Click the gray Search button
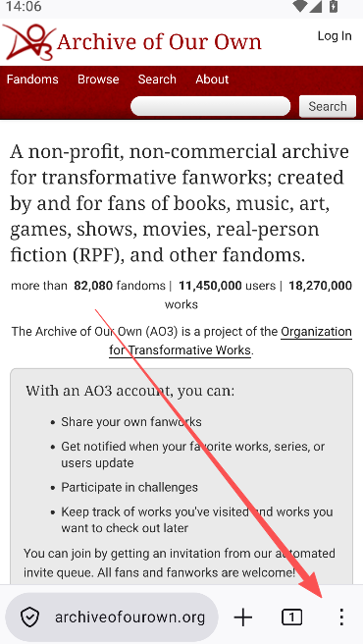Screen dimensions: 363x644 328,106
